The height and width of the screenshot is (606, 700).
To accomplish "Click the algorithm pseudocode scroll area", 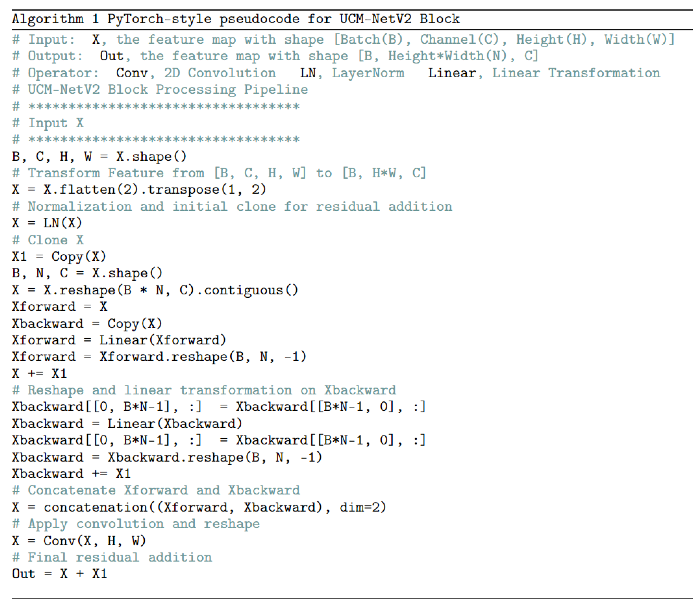I will tap(350, 303).
